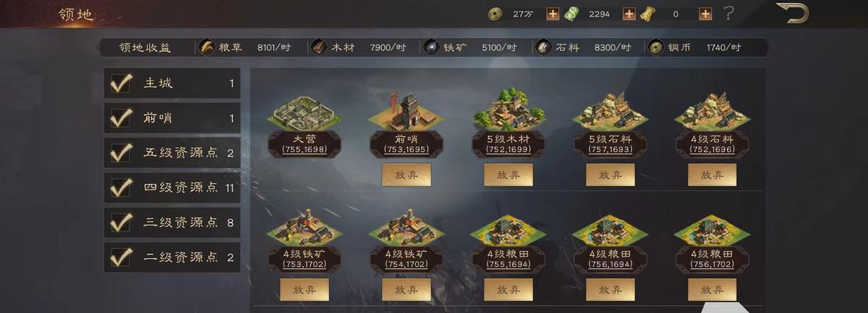Open coordinates link 755,1698 under 大营

(x=305, y=149)
